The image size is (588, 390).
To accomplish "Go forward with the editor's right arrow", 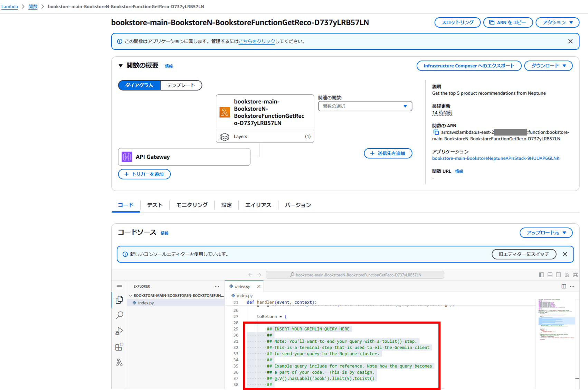I will [x=259, y=275].
